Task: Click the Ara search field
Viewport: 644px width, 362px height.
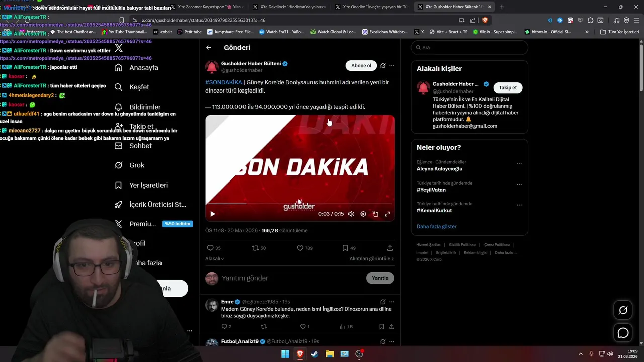Action: [469, 48]
